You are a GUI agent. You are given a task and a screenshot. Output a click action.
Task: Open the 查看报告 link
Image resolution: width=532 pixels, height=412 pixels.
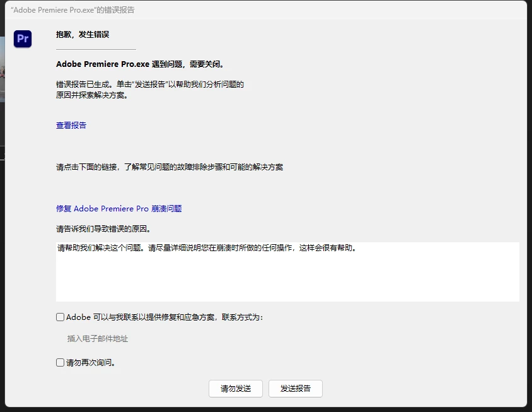(x=71, y=126)
